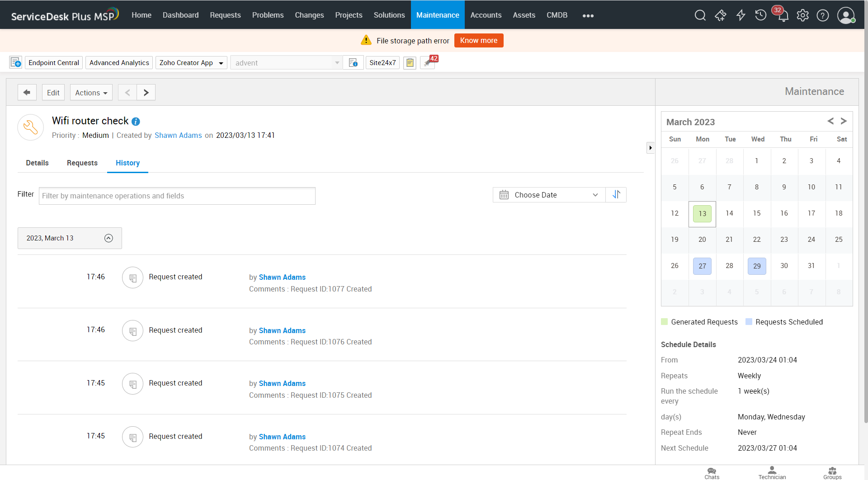The width and height of the screenshot is (868, 480).
Task: Open the Problems module
Action: [x=268, y=15]
